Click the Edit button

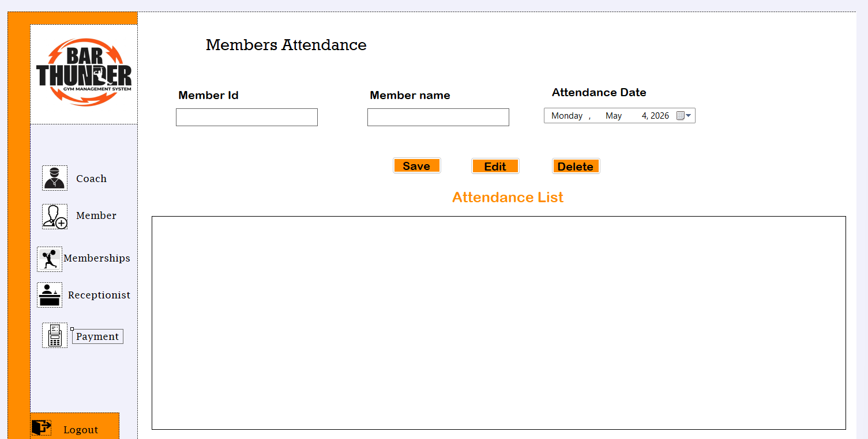click(495, 166)
